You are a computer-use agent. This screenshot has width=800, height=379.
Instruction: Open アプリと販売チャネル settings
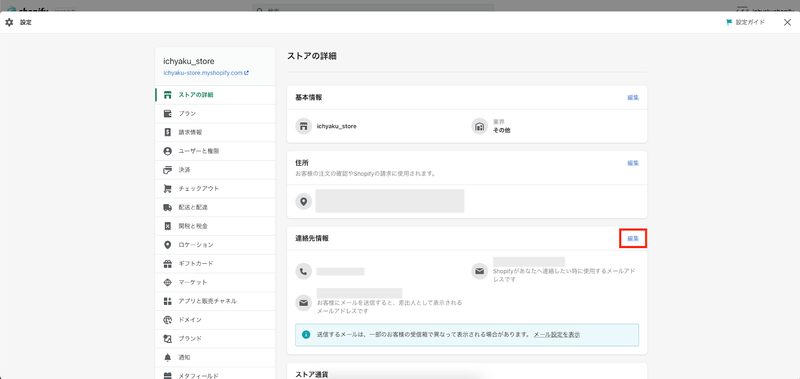pyautogui.click(x=215, y=301)
